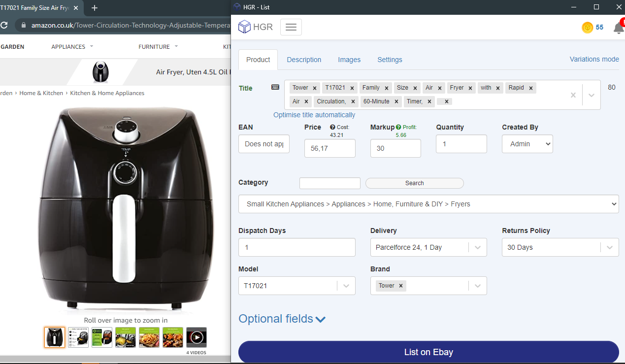Click the List on Ebay button
Screen dimensions: 625x364
click(x=428, y=352)
